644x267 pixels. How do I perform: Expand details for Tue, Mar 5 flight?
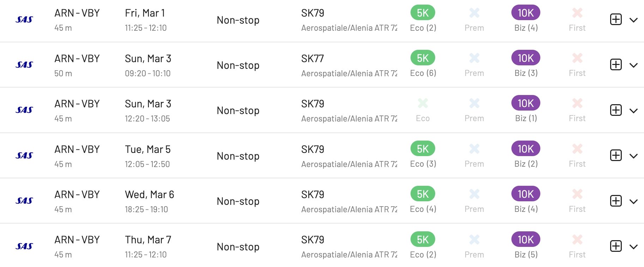tap(633, 156)
